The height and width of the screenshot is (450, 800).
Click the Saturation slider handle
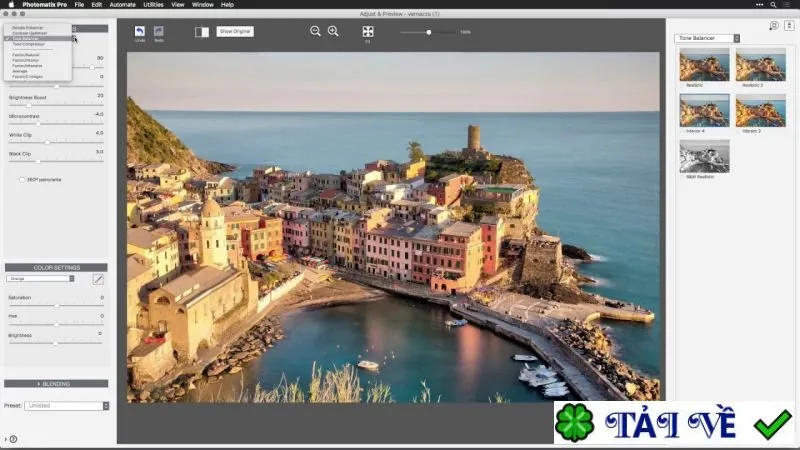(x=57, y=306)
